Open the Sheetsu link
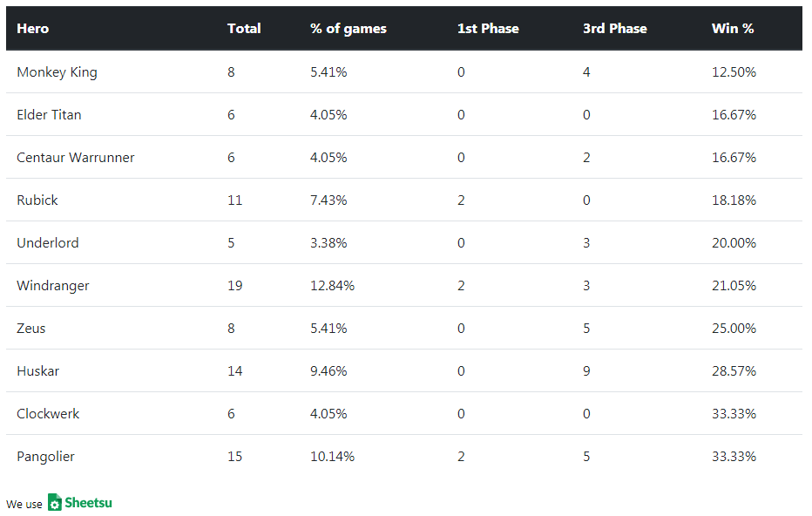The height and width of the screenshot is (516, 812). (x=87, y=502)
